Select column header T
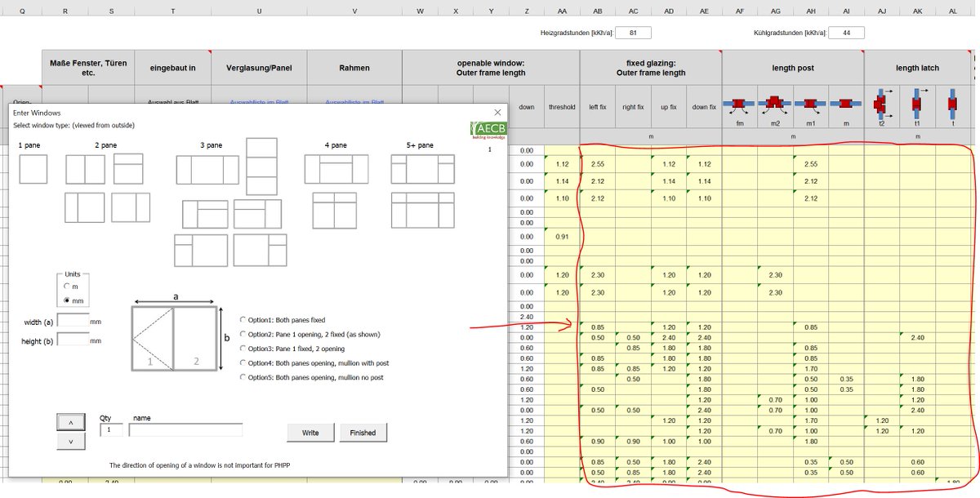This screenshot has height=498, width=980. pyautogui.click(x=172, y=10)
